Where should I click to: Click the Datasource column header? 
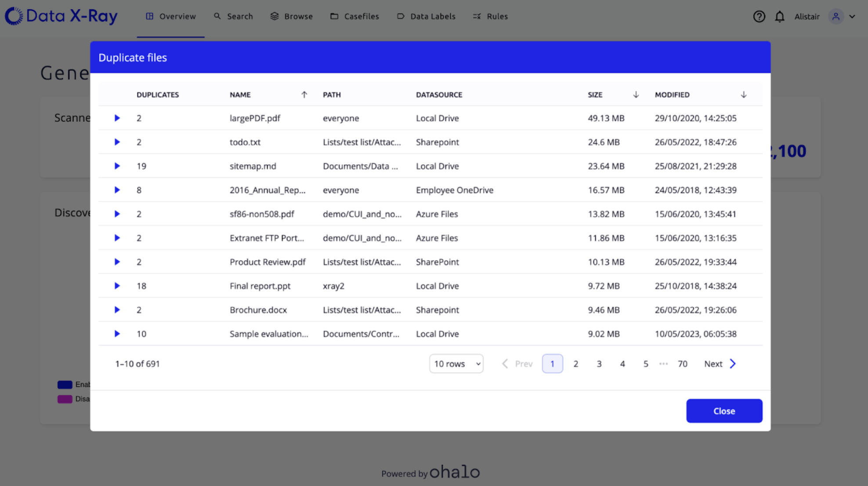[x=439, y=94]
